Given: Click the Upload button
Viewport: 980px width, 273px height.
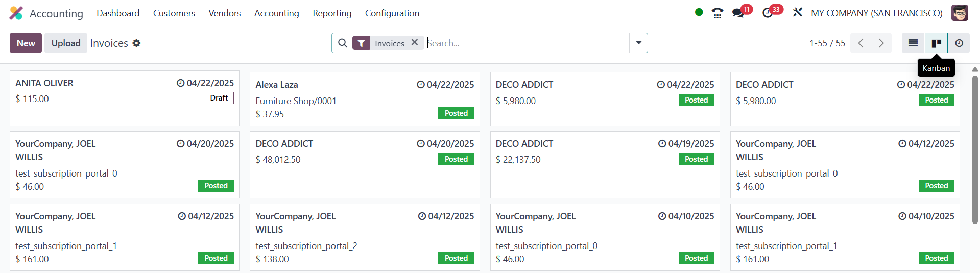Looking at the screenshot, I should click(x=66, y=43).
